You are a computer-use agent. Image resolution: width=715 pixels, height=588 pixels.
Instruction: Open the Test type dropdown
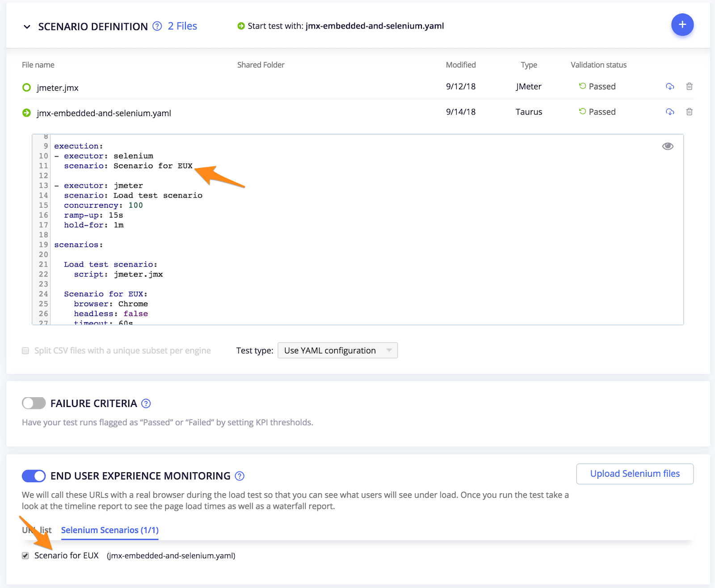(337, 350)
